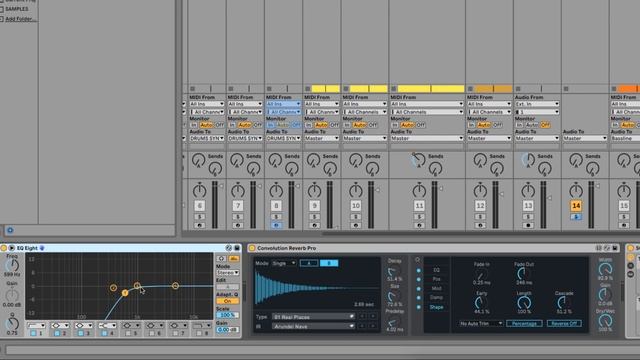This screenshot has height=360, width=640.
Task: Toggle EQ Eight headphone audition mode
Action: click(221, 259)
